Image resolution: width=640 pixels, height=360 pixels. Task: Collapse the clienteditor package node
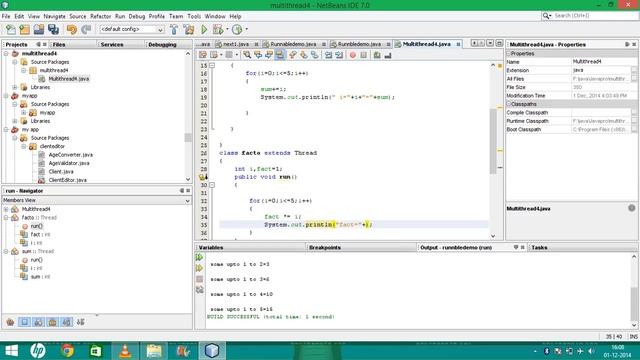pyautogui.click(x=24, y=146)
